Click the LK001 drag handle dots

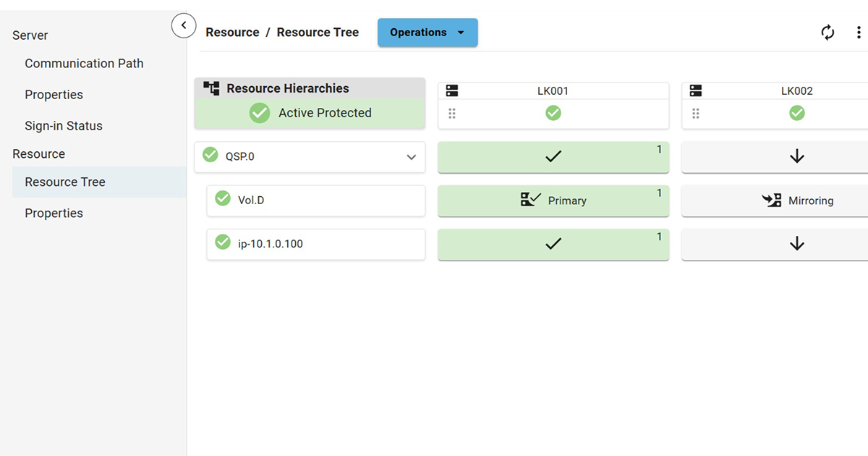pyautogui.click(x=452, y=114)
